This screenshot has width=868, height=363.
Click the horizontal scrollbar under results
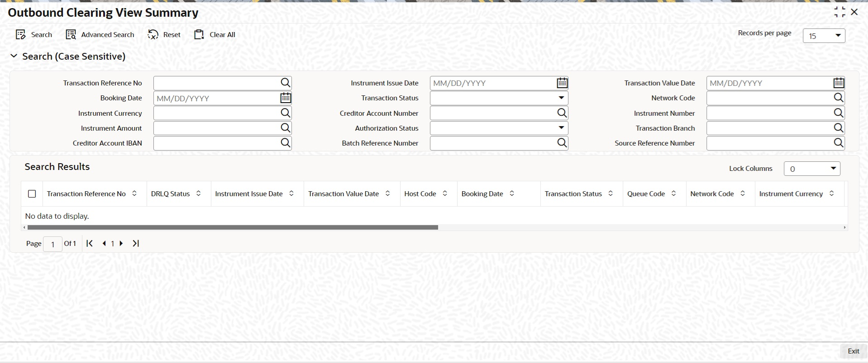233,227
